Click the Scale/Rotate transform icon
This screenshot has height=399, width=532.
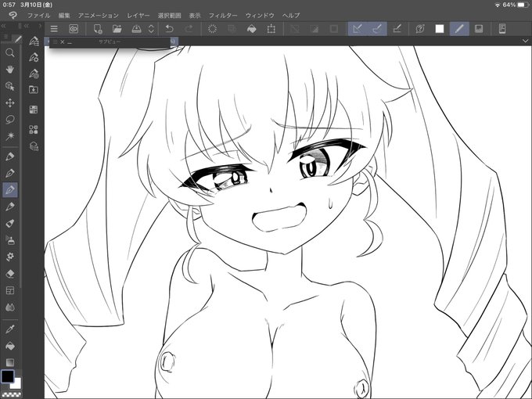coord(271,29)
